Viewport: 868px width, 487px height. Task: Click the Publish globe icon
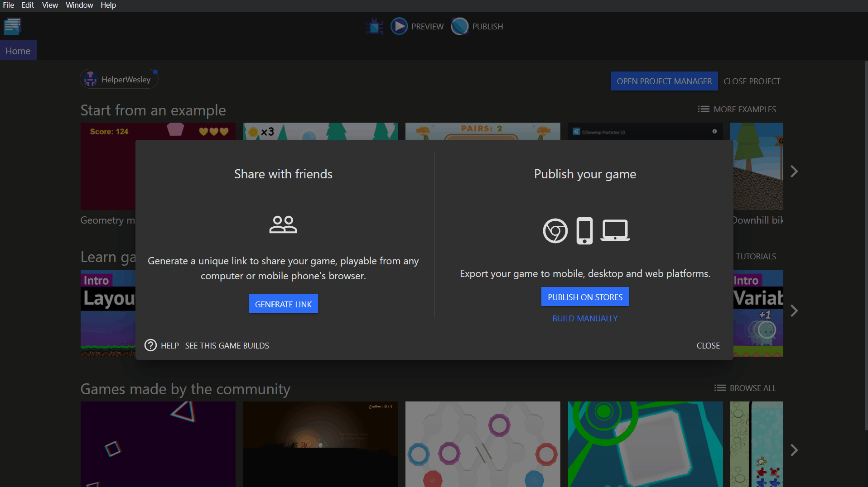coord(459,26)
